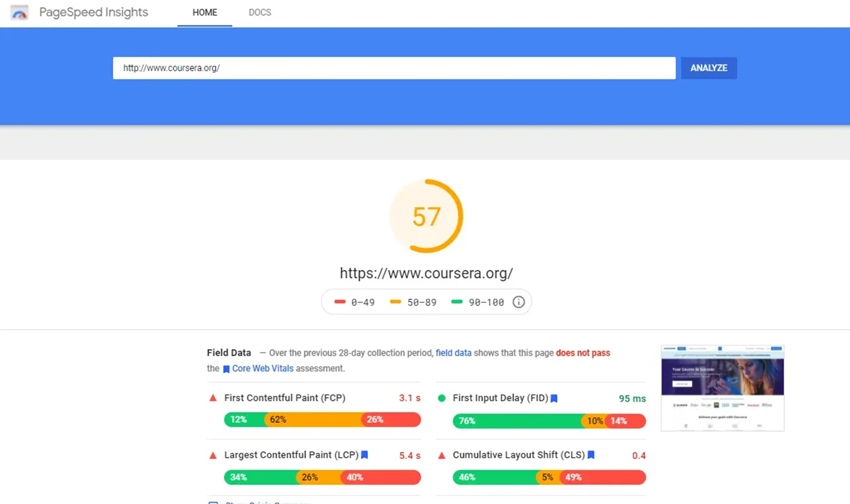
Task: Click the 57 performance score gauge
Action: click(x=426, y=216)
